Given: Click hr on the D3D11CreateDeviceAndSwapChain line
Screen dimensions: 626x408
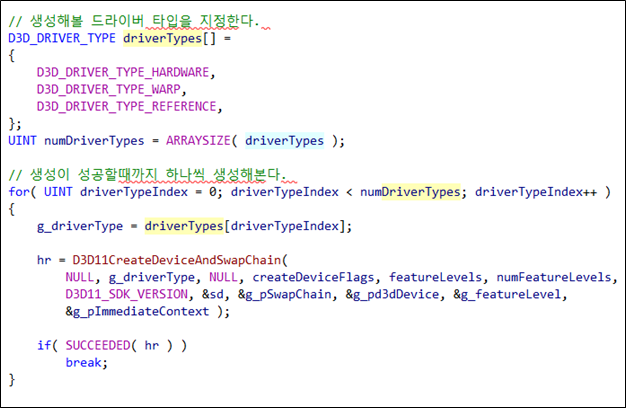Looking at the screenshot, I should pos(44,260).
